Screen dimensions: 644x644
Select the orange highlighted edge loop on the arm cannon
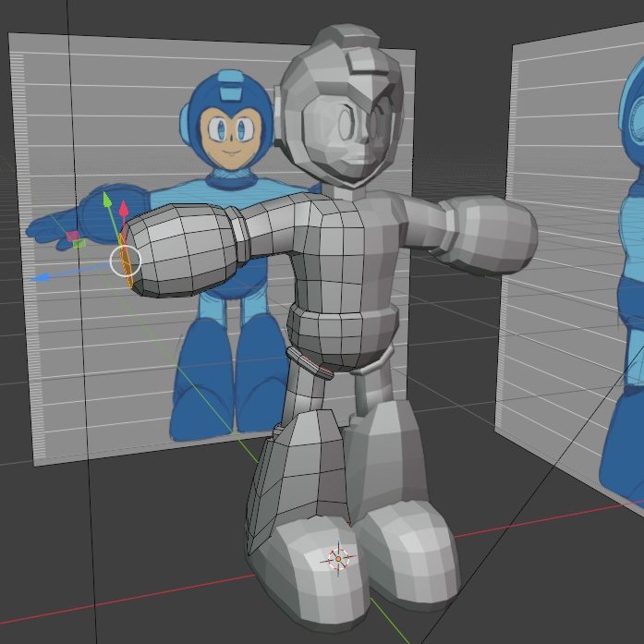[126, 261]
